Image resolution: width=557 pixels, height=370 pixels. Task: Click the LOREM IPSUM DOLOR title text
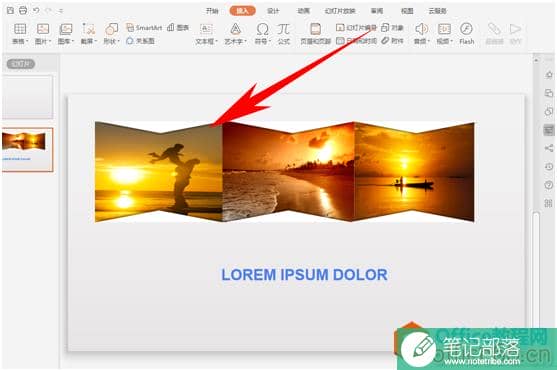click(x=304, y=275)
